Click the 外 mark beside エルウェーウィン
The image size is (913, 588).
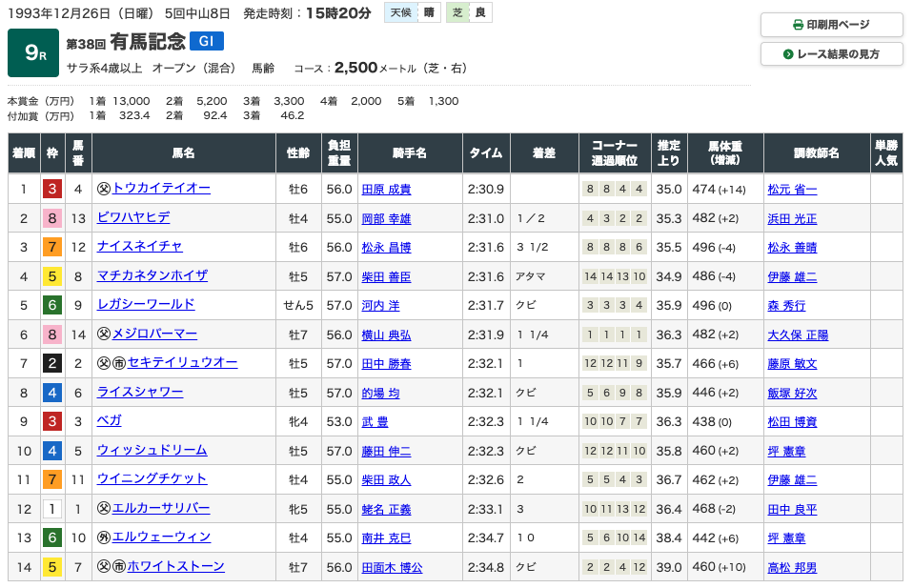coord(104,537)
